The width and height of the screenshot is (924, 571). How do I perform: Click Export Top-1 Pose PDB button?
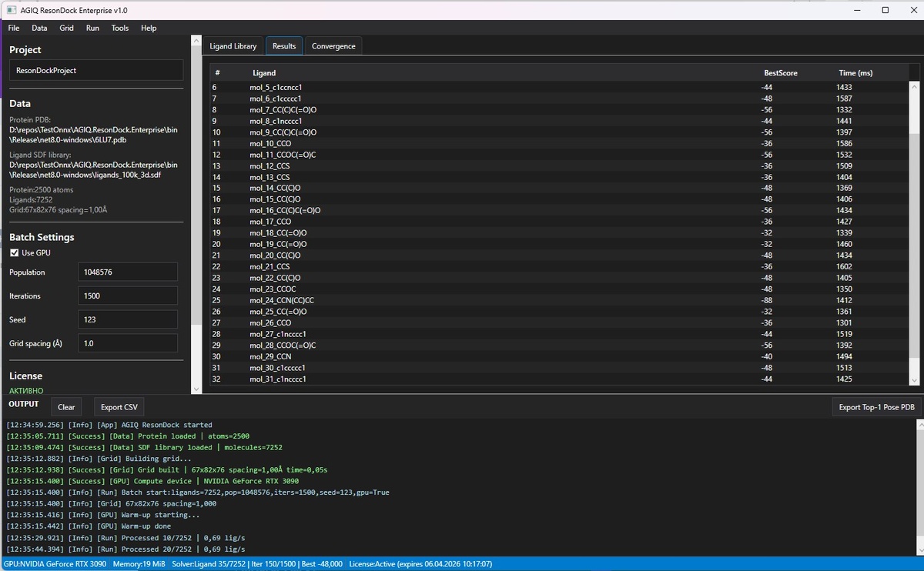coord(877,407)
